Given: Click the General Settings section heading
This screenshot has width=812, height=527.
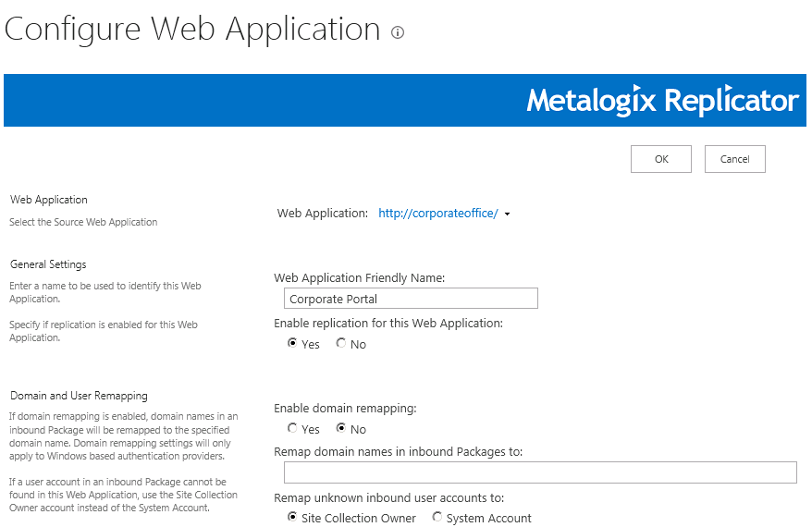Looking at the screenshot, I should pos(48,264).
